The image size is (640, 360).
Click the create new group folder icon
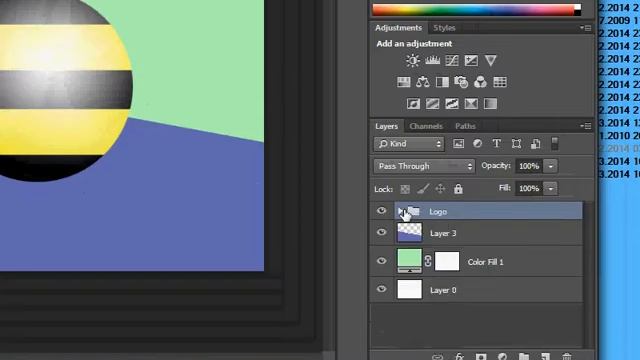coord(524,356)
